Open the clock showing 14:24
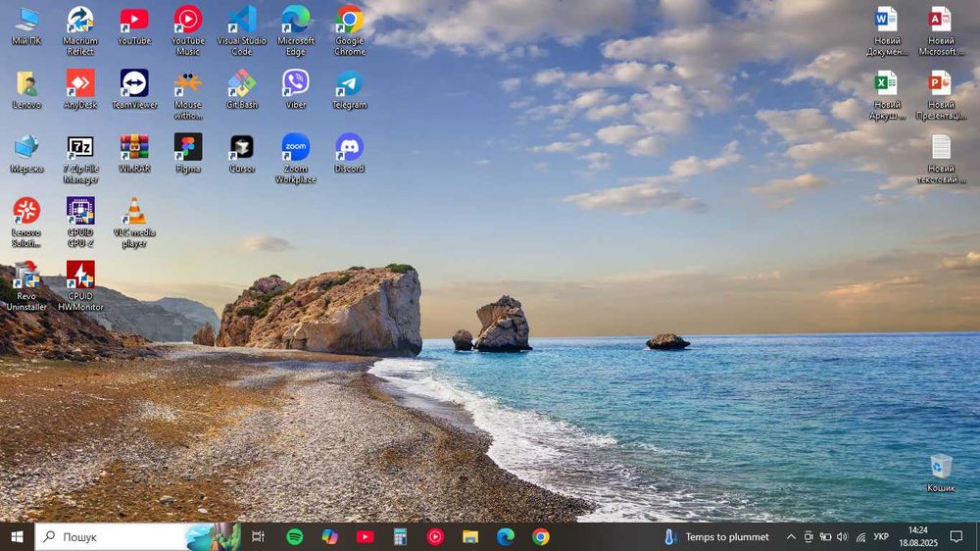Image resolution: width=980 pixels, height=551 pixels. [x=918, y=536]
